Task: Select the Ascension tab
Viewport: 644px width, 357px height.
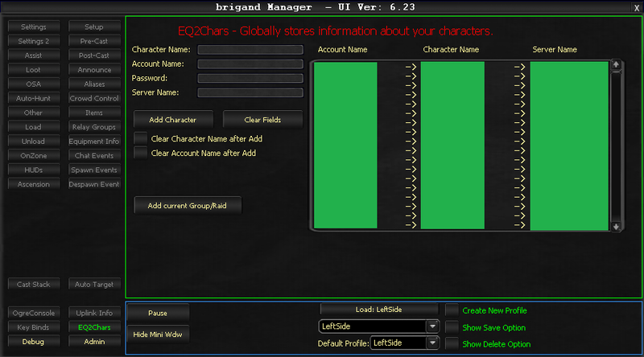Action: click(x=34, y=184)
